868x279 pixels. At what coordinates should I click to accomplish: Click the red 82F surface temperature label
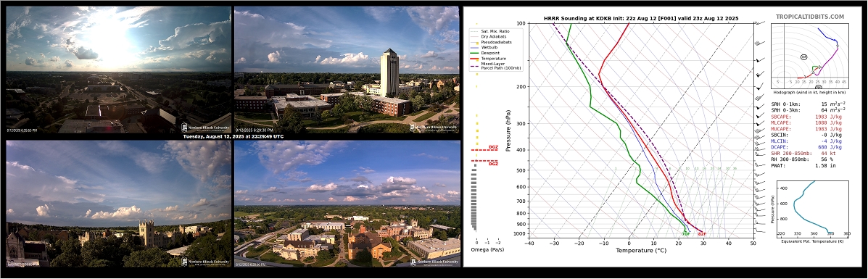701,234
